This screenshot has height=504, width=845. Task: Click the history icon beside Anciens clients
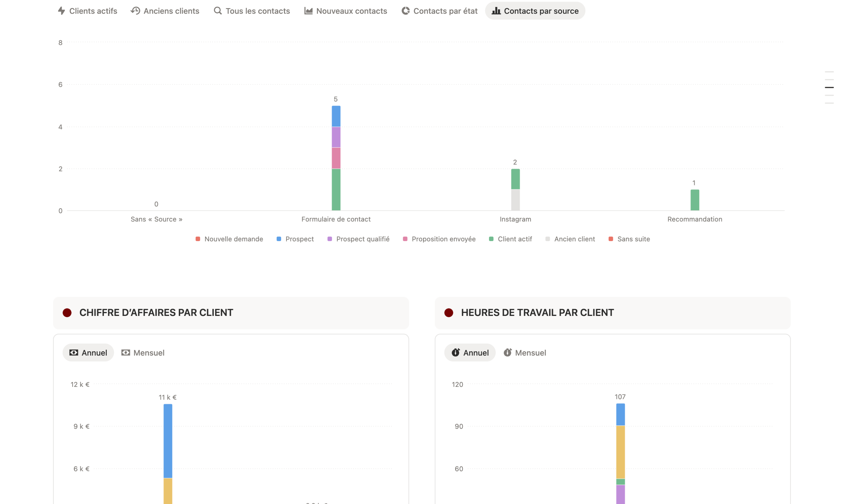pyautogui.click(x=135, y=10)
